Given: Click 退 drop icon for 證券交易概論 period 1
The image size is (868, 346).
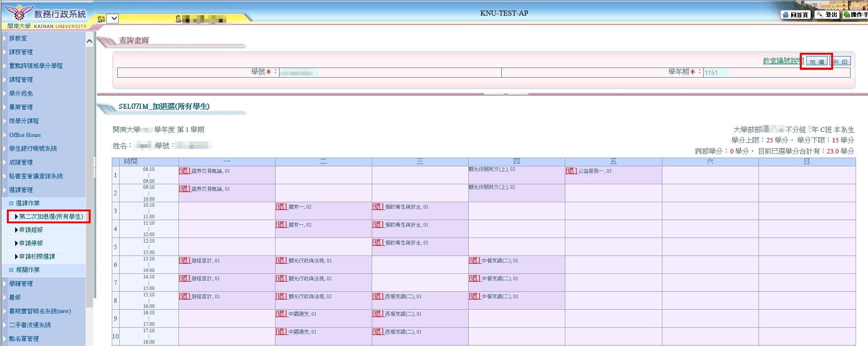Looking at the screenshot, I should pos(184,170).
